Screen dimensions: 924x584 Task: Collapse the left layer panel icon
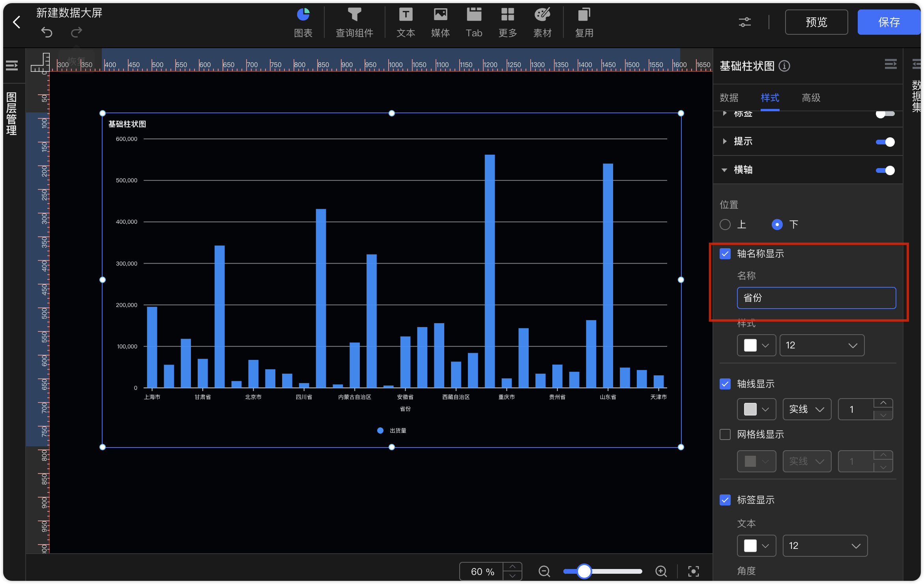click(12, 65)
